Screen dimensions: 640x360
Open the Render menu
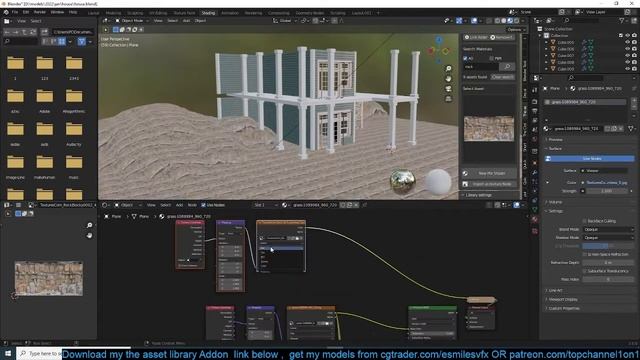pos(40,12)
